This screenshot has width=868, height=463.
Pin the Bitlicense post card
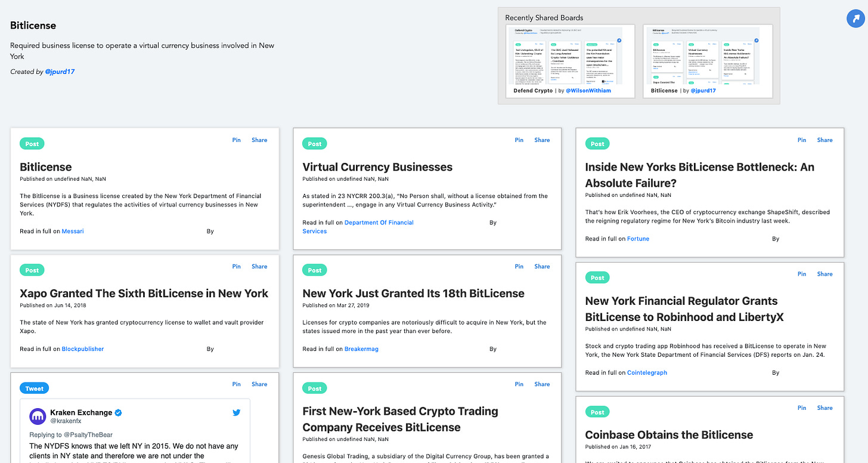coord(237,140)
